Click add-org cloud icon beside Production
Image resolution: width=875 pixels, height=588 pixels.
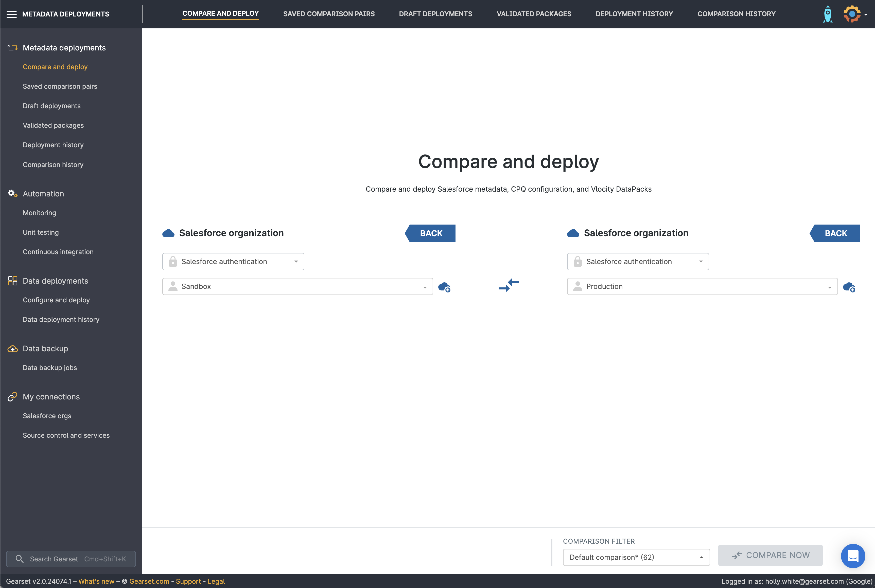pos(849,287)
